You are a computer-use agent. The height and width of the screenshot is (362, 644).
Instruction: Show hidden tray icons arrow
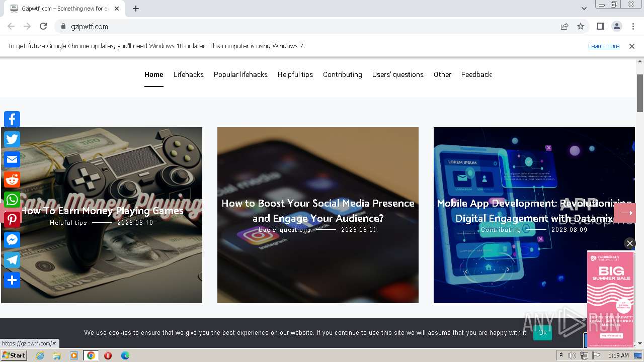[x=561, y=355]
